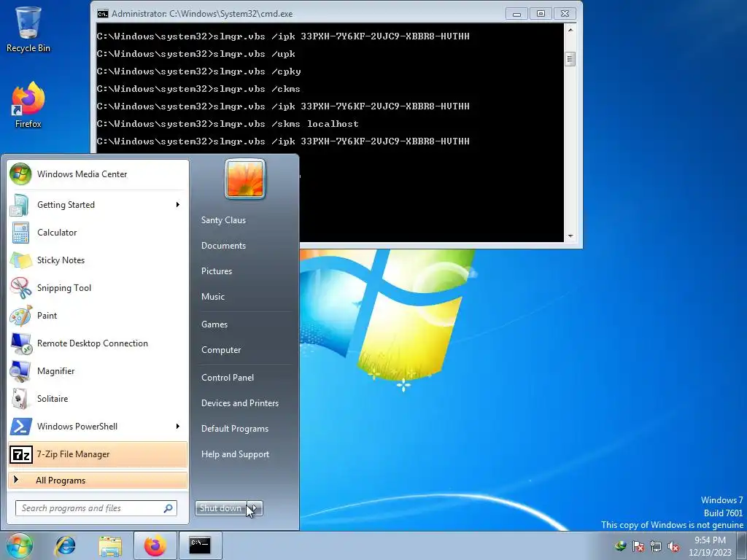Click cmd vertical scrollbar thumb

pos(570,59)
